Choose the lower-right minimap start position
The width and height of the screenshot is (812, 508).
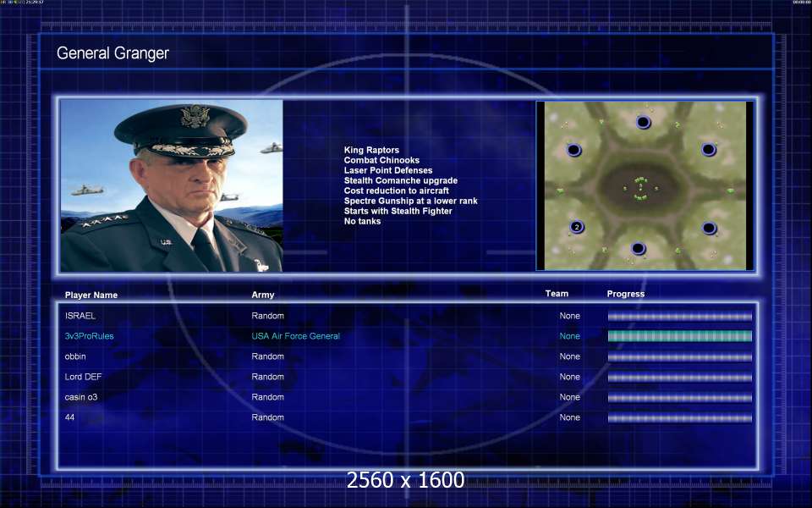point(709,228)
